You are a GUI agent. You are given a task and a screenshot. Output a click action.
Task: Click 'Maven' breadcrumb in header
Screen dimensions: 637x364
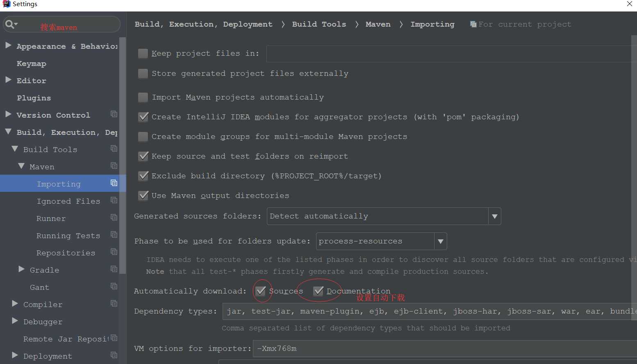click(378, 24)
